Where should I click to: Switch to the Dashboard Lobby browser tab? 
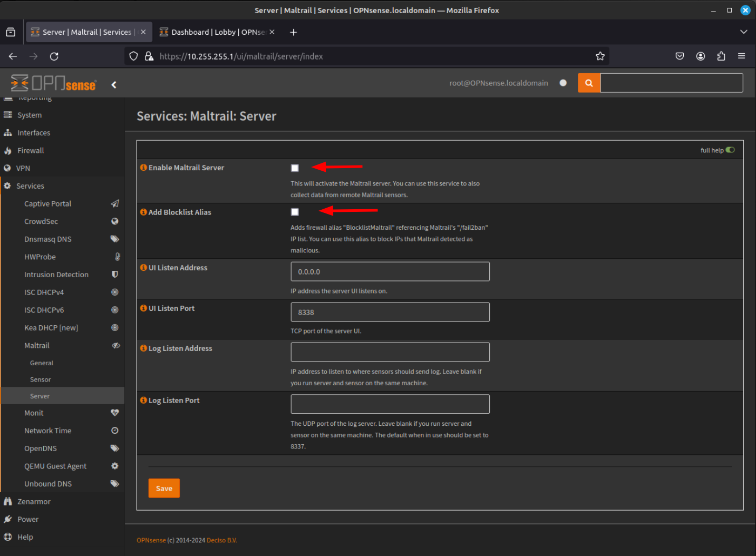pyautogui.click(x=217, y=32)
